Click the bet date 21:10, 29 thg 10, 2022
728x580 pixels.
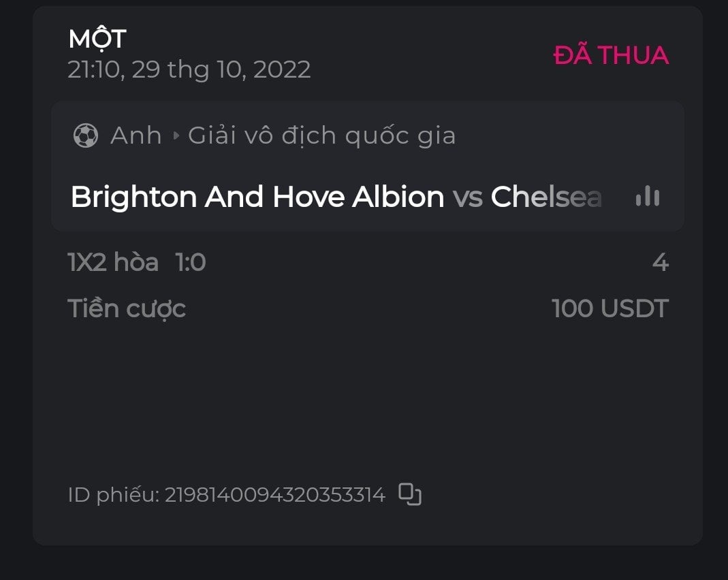(189, 69)
